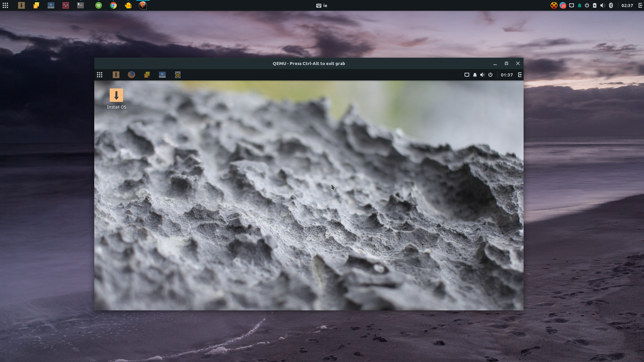This screenshot has height=362, width=644.
Task: Open the video player icon in the QEMU guest panel
Action: click(x=162, y=75)
